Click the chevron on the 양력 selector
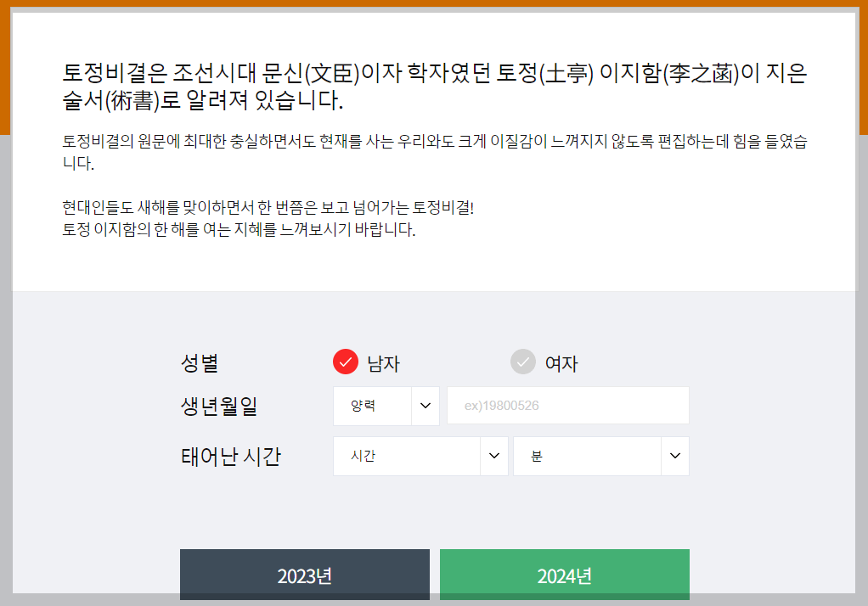Viewport: 868px width, 606px height. tap(425, 405)
